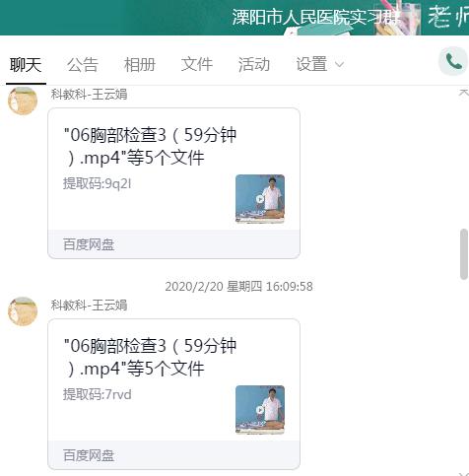Switch to the 公告 tab
This screenshot has width=469, height=476.
point(83,64)
